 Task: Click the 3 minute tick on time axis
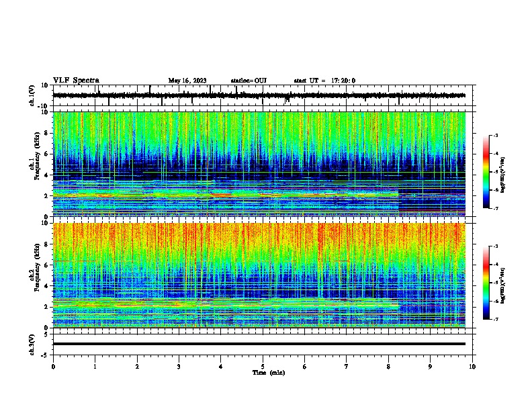(x=179, y=367)
